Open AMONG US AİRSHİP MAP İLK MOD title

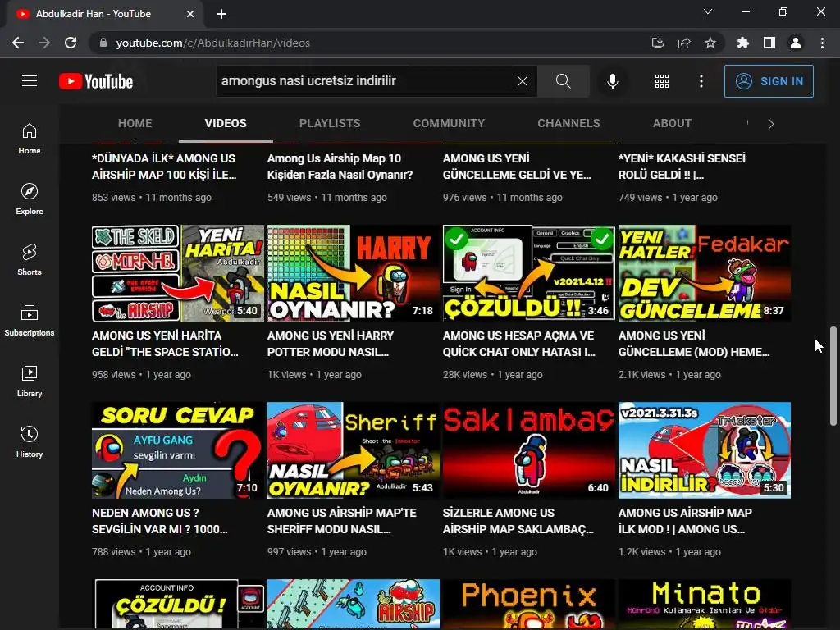click(x=685, y=521)
